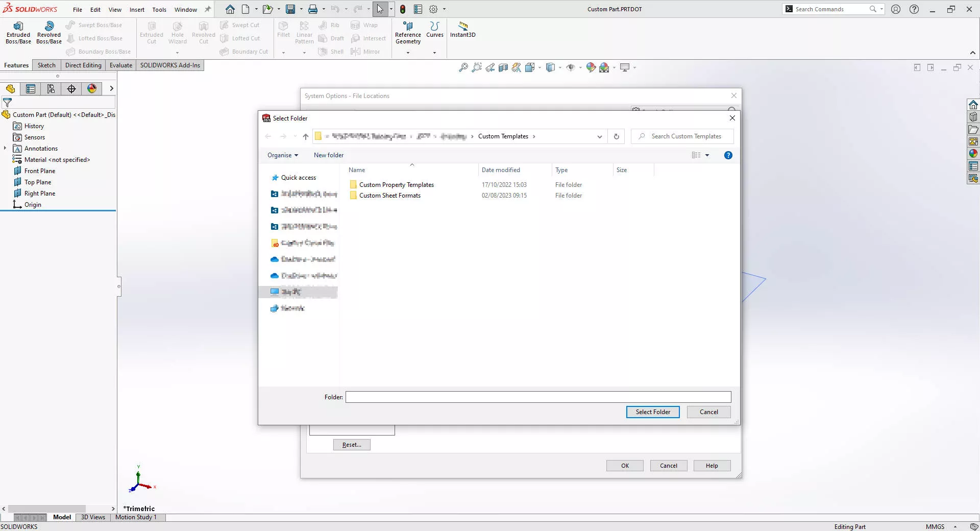Select the Reference Geometry tool
This screenshot has width=980, height=531.
[x=408, y=32]
